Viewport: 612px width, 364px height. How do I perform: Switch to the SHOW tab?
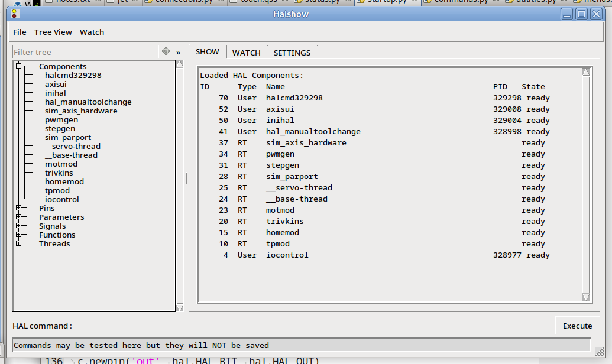[208, 52]
